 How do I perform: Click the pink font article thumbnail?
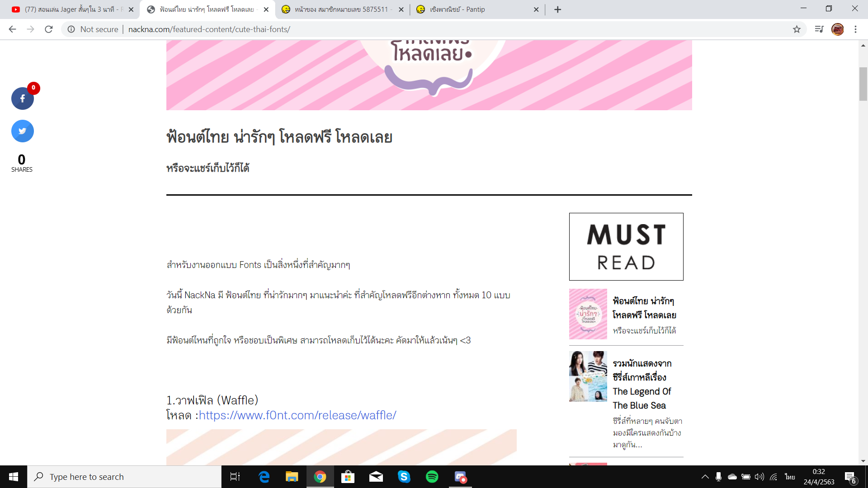coord(588,314)
